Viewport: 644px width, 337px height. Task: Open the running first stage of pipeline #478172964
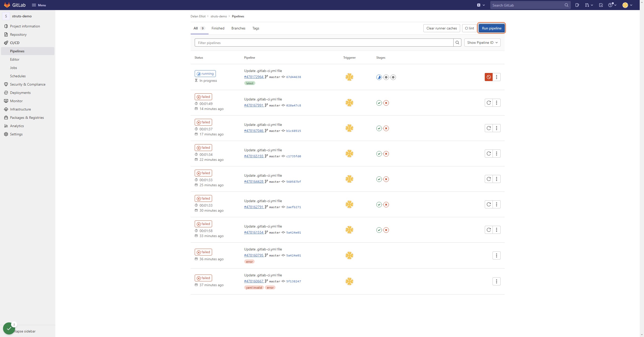click(379, 77)
